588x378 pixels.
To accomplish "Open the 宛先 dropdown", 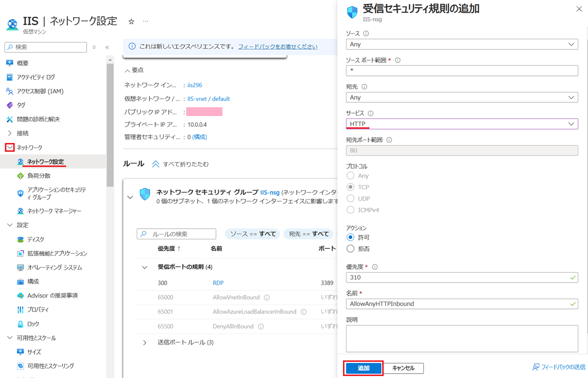I will [462, 97].
